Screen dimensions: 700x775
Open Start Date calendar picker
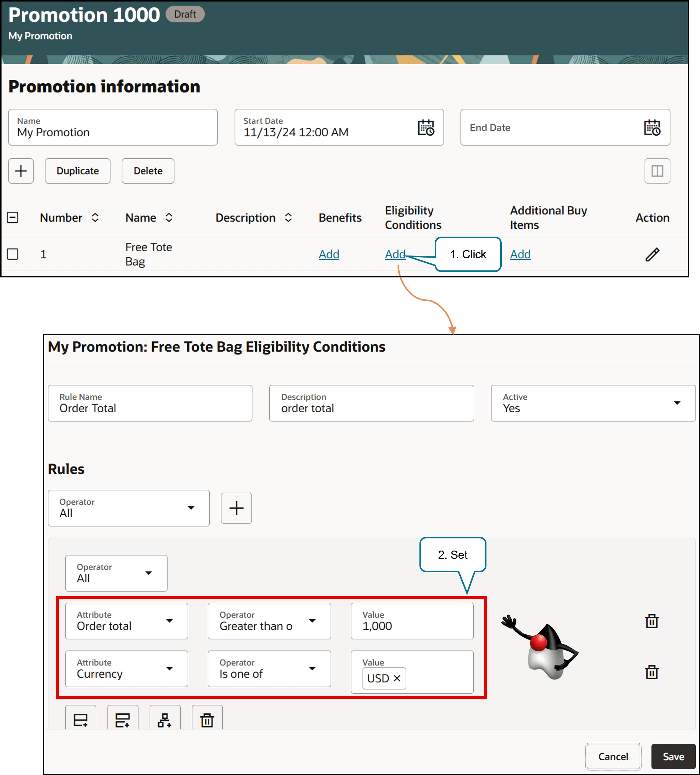(x=426, y=127)
